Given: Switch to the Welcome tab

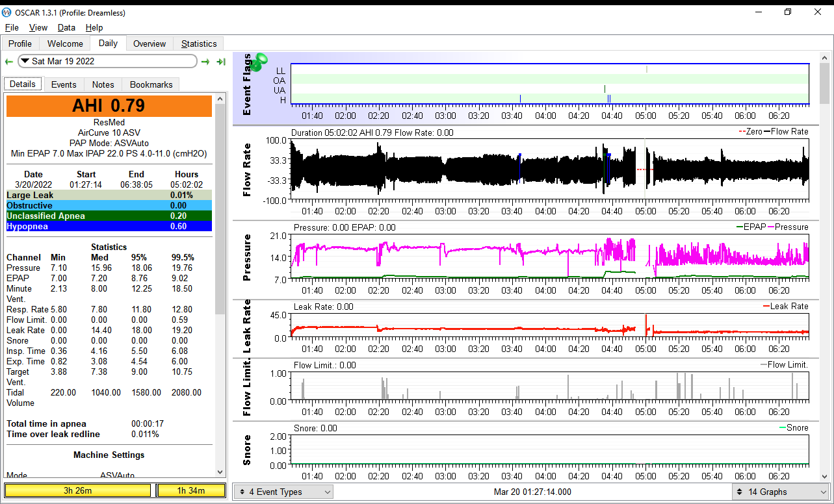Looking at the screenshot, I should tap(65, 44).
